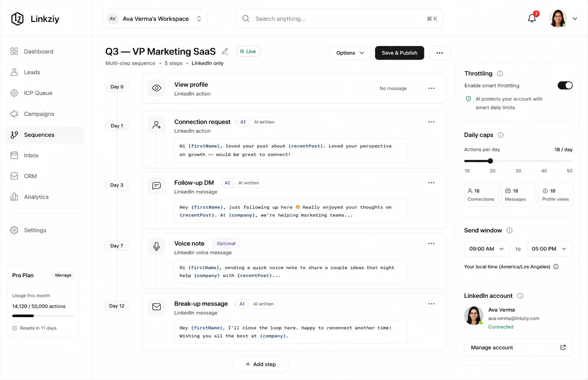Open more options for Follow-up DM step
The width and height of the screenshot is (588, 380).
pos(432,183)
